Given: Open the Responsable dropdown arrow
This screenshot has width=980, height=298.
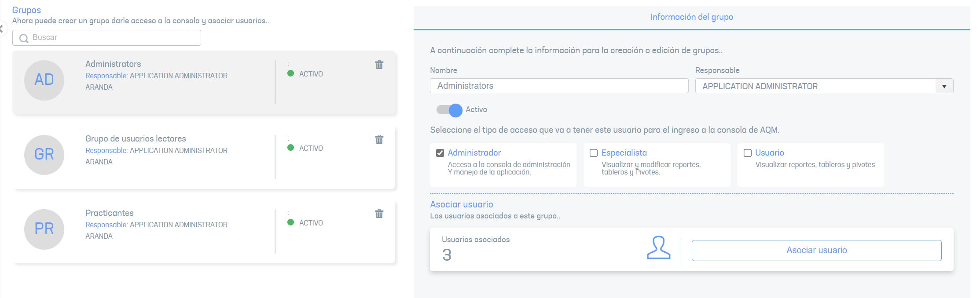Looking at the screenshot, I should point(944,86).
